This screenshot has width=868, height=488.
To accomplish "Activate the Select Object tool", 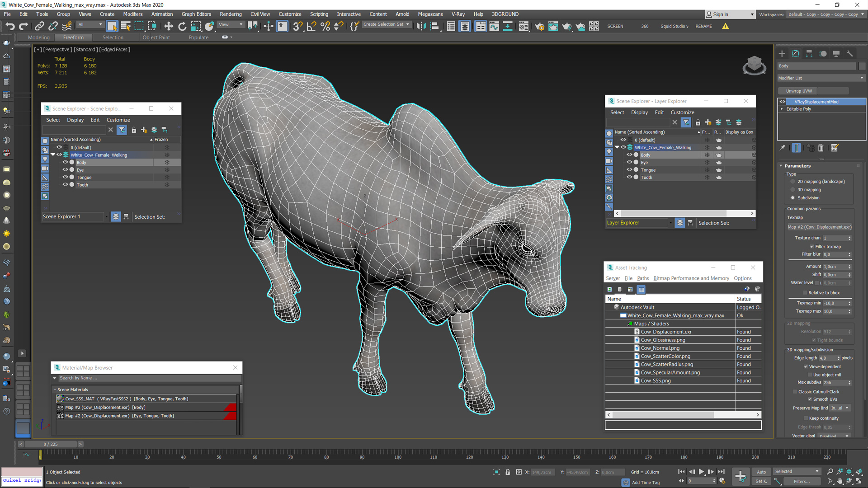I will 112,26.
